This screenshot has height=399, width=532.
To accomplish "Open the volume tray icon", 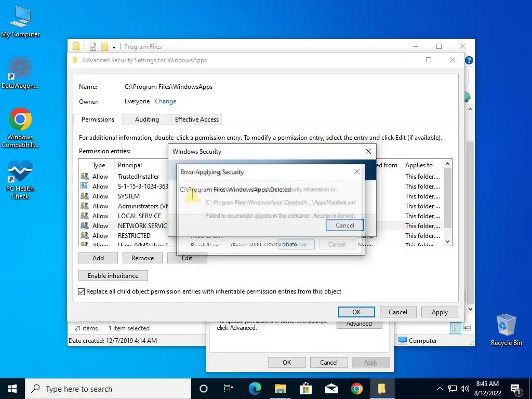I will [x=465, y=389].
